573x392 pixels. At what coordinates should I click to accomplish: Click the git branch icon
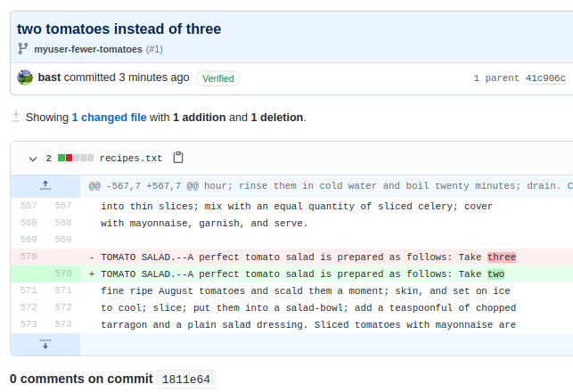click(x=23, y=49)
